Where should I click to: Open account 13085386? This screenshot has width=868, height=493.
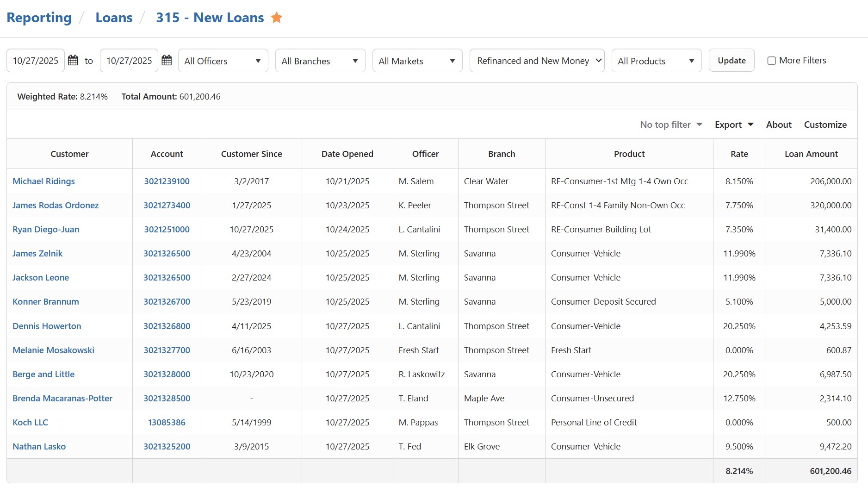[x=167, y=423]
